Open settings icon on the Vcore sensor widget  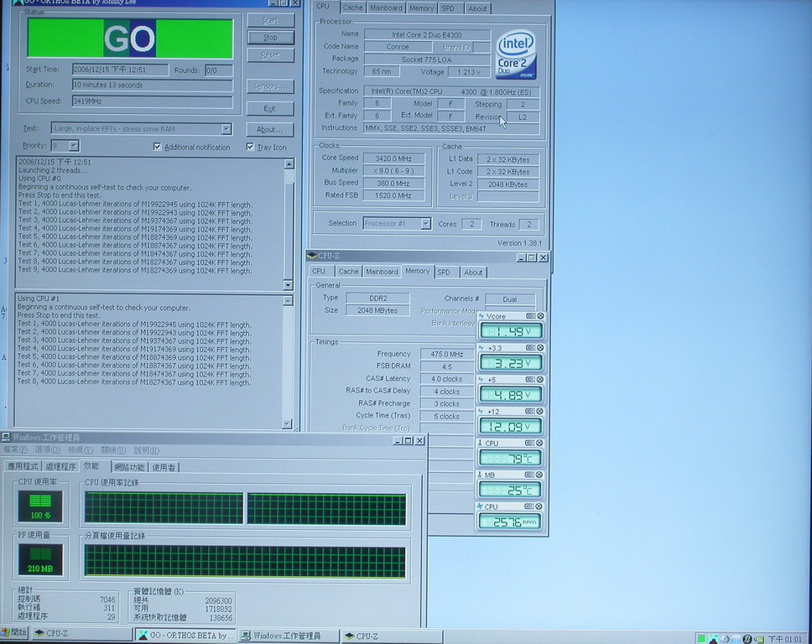[x=530, y=316]
